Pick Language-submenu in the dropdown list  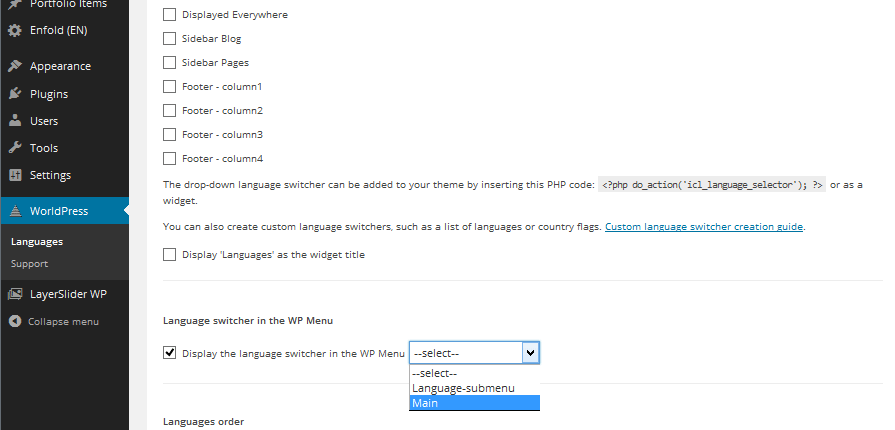[474, 388]
